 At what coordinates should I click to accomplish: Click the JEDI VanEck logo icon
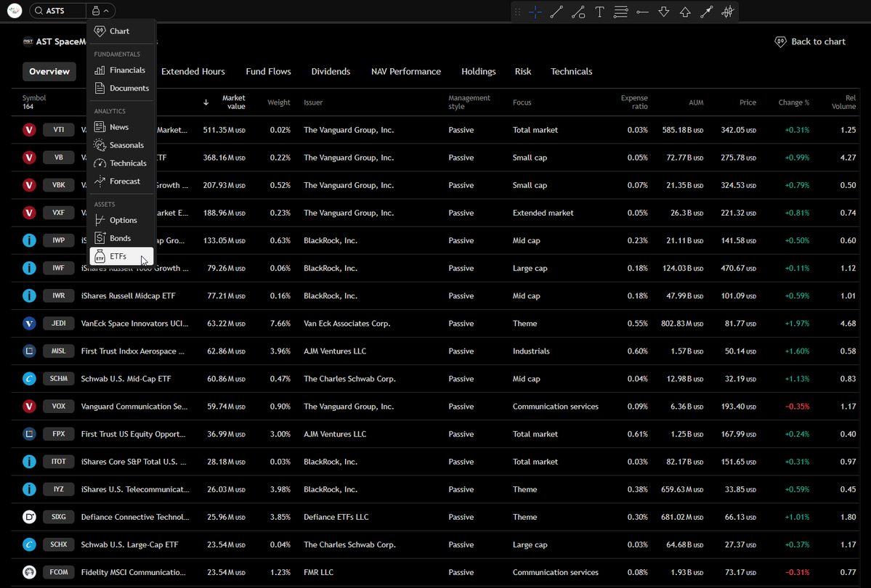[x=30, y=323]
